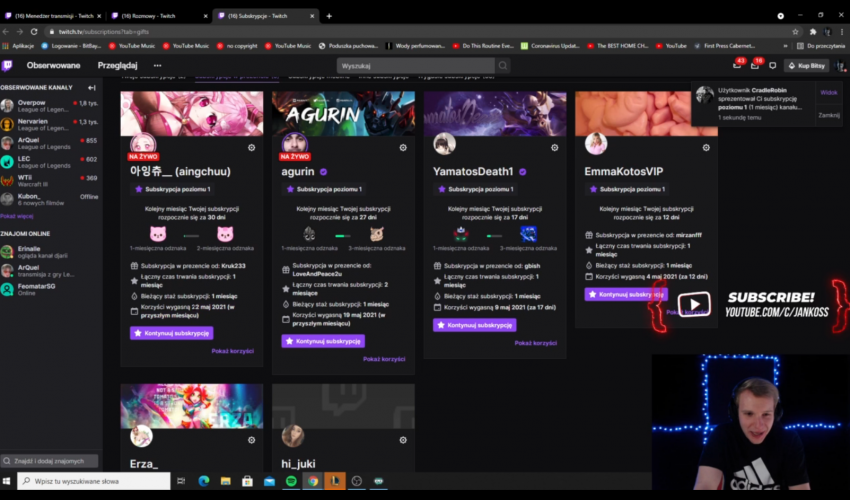Select friend FeomatarSG in online friends
Viewport: 850px width, 500px height.
pos(49,290)
